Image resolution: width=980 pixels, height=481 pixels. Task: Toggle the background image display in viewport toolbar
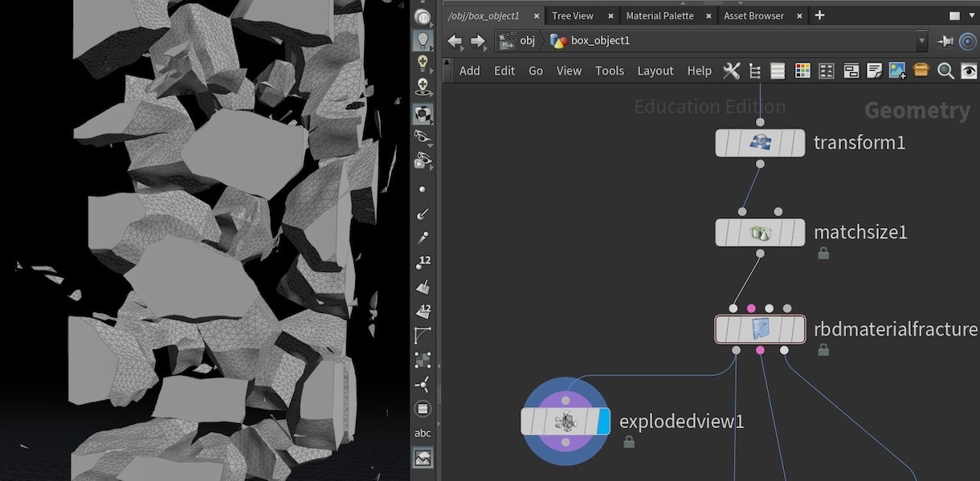tap(423, 458)
